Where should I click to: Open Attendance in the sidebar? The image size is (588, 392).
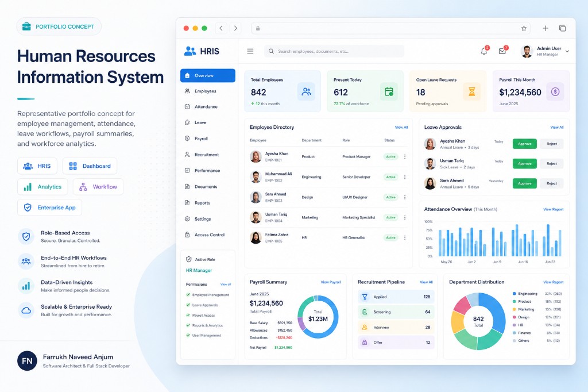(208, 107)
